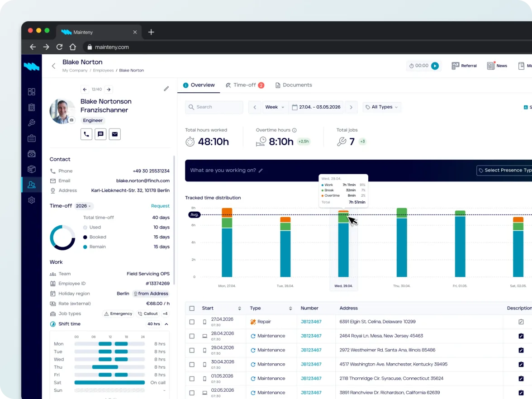Open the briefcase icon in sidebar
This screenshot has height=399, width=532.
(x=32, y=138)
